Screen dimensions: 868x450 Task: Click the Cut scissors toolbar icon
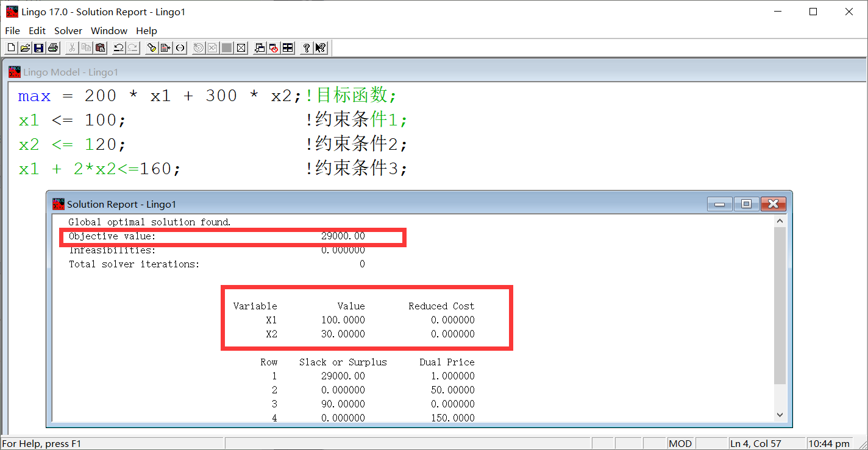[72, 47]
